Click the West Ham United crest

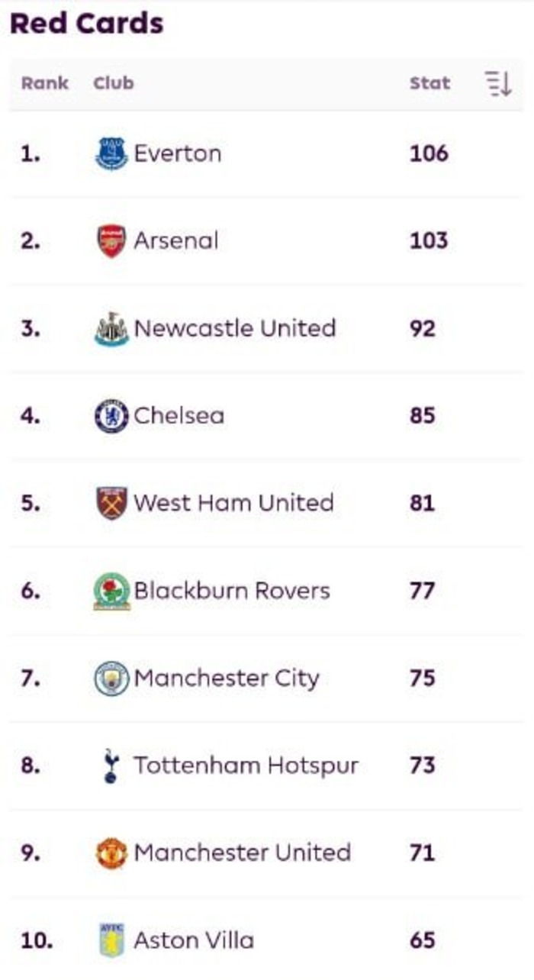click(x=111, y=503)
